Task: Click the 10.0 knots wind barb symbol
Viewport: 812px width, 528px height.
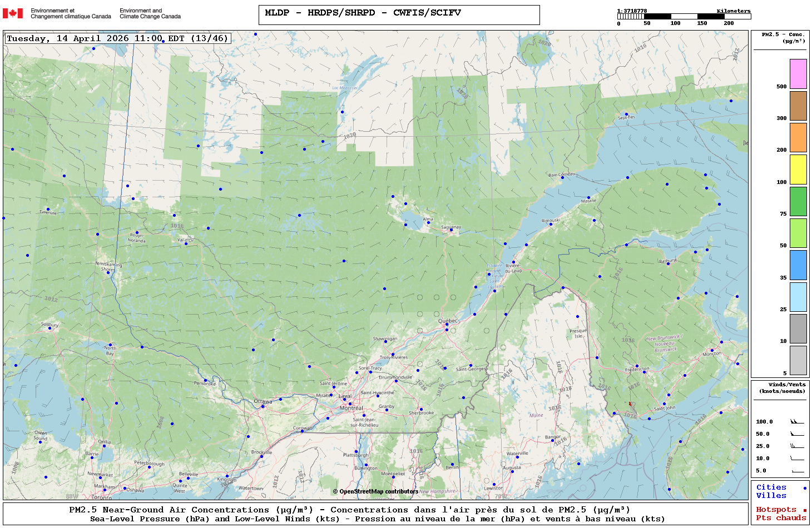Action: tap(797, 459)
